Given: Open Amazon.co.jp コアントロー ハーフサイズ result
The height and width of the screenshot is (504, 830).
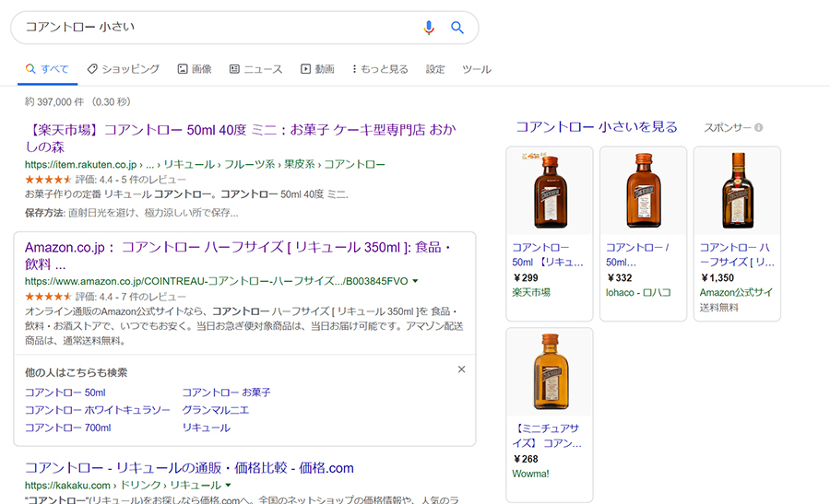Looking at the screenshot, I should 238,255.
